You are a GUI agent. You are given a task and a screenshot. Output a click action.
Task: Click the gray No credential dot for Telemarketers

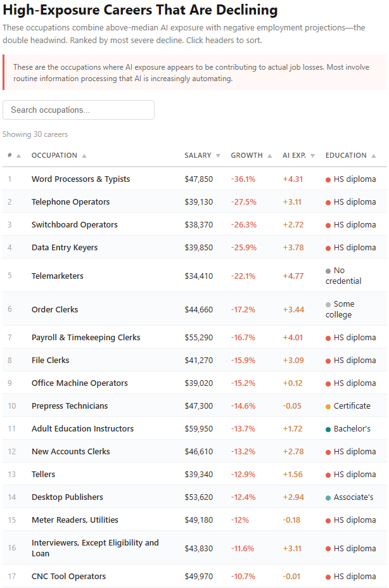[x=328, y=271]
